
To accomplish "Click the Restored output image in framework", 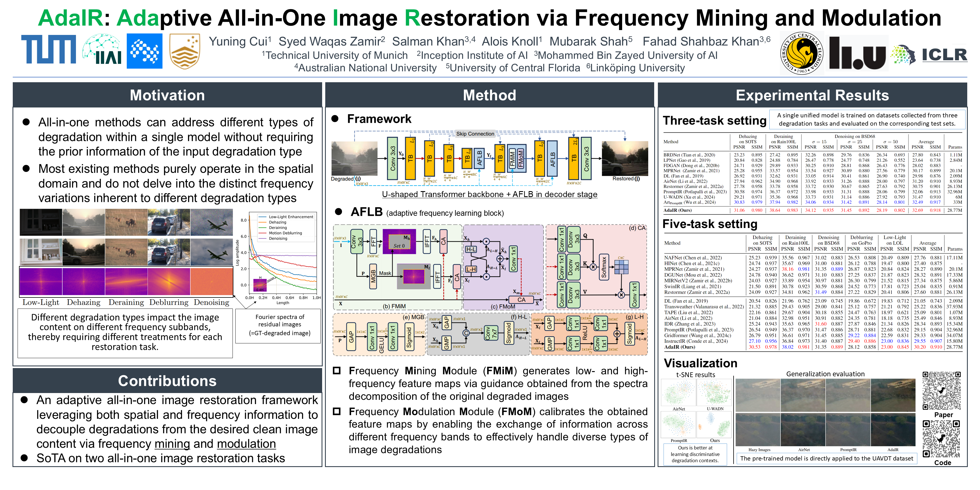I will click(x=625, y=158).
